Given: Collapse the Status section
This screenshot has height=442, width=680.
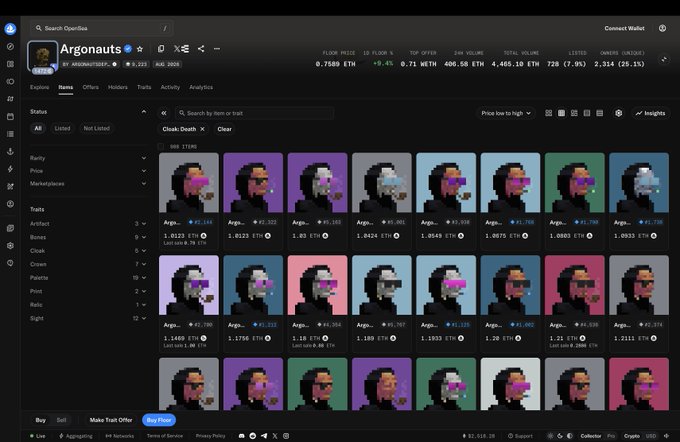Looking at the screenshot, I should [144, 112].
